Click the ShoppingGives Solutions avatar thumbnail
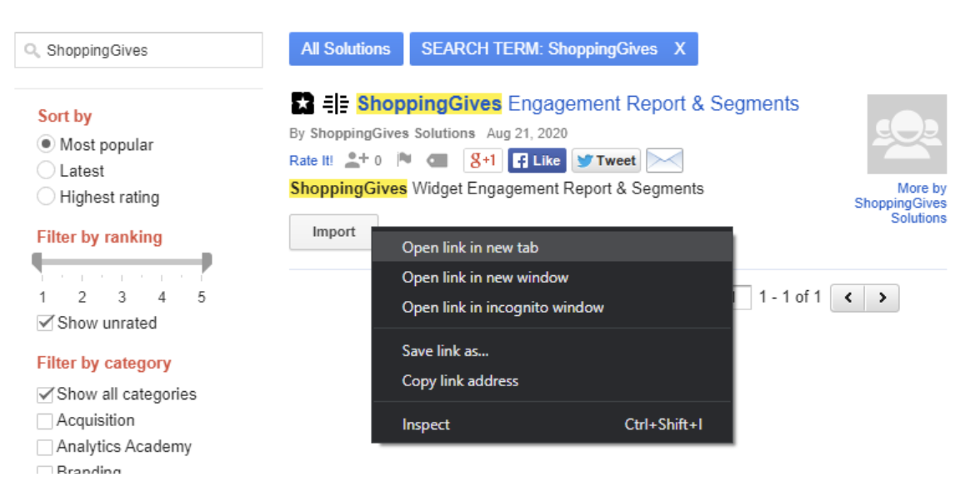The width and height of the screenshot is (980, 477). point(907,133)
